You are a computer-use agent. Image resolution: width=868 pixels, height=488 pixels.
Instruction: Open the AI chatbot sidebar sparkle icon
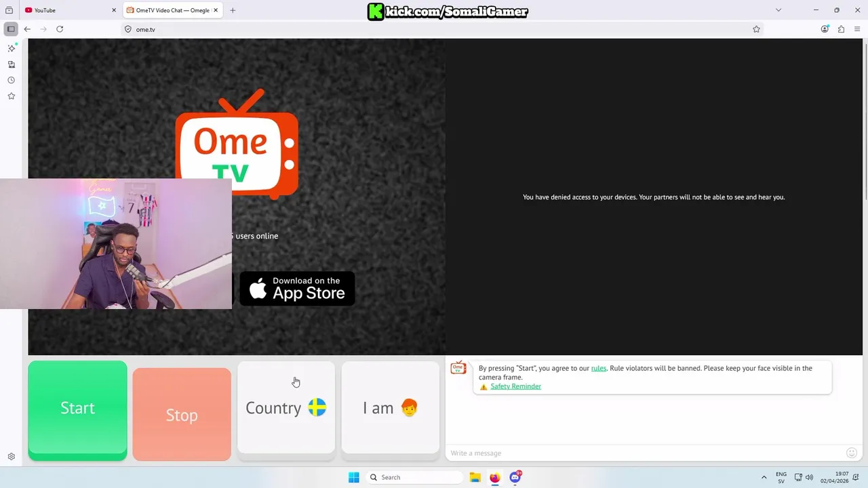12,48
